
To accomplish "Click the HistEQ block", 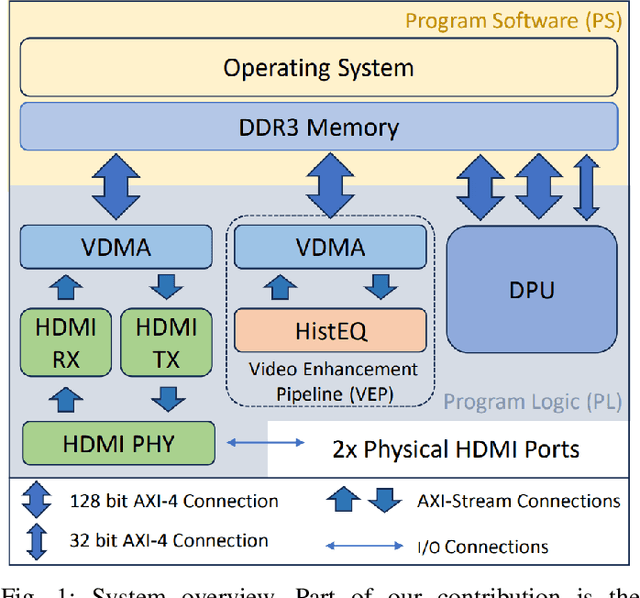I will (330, 329).
